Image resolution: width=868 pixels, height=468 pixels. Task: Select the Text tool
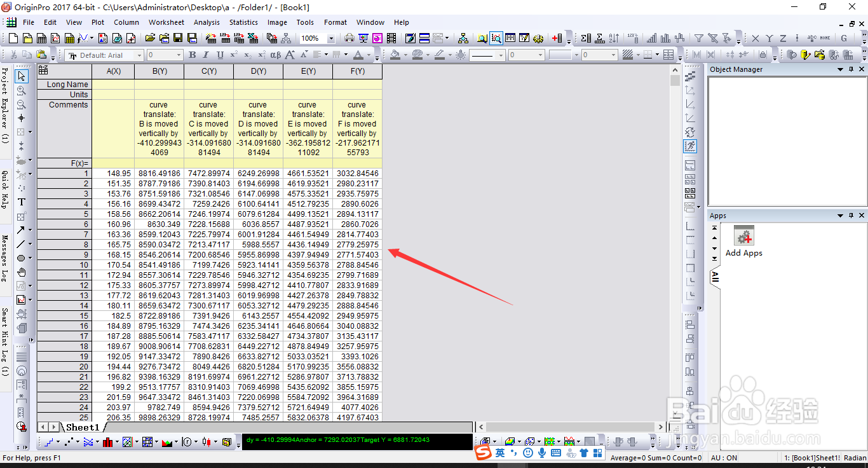22,202
